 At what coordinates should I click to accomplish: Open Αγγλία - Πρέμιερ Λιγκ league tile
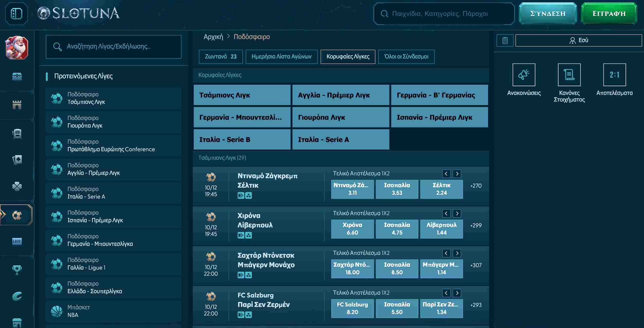pyautogui.click(x=341, y=95)
